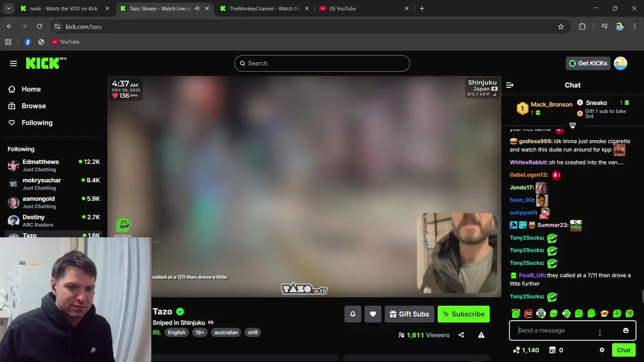Click godless999 username in chat

coord(535,141)
